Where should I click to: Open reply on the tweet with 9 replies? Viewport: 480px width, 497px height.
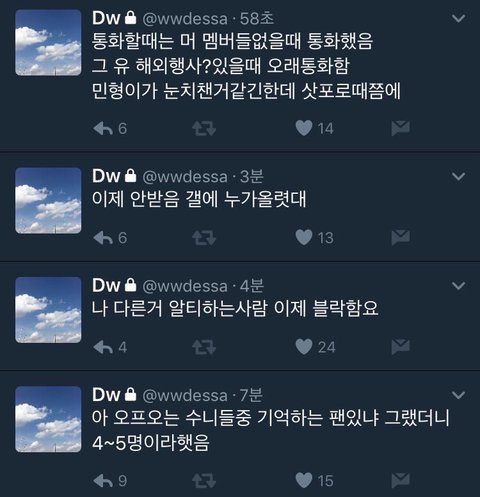tap(103, 480)
